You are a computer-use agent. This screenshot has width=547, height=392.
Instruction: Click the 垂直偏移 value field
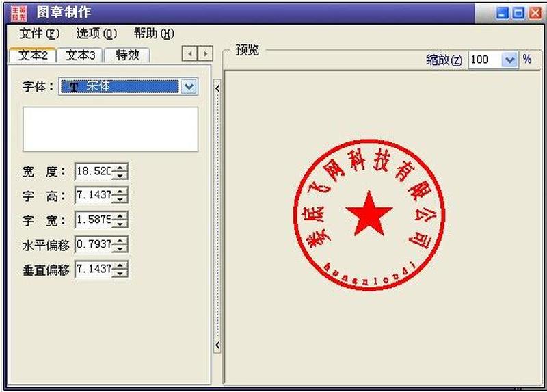pos(93,269)
